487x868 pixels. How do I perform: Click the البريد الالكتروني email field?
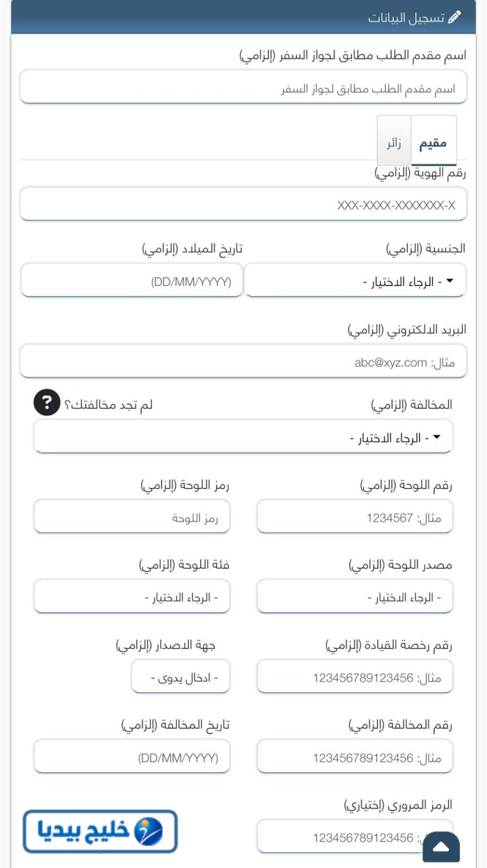click(x=244, y=361)
